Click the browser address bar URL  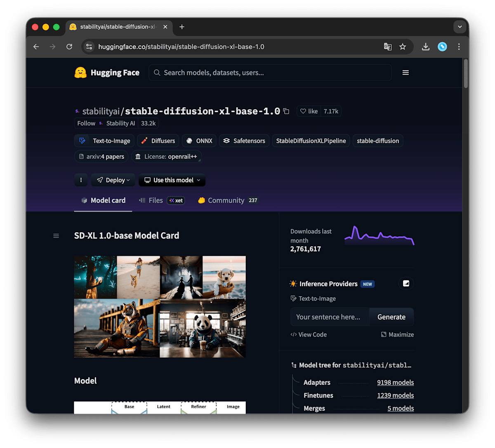coord(181,47)
